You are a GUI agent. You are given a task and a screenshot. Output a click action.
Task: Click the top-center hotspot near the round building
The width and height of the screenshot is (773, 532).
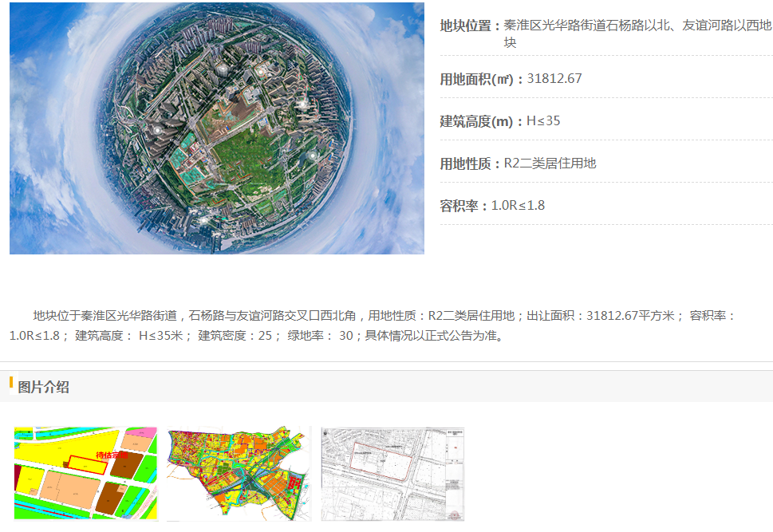(260, 72)
